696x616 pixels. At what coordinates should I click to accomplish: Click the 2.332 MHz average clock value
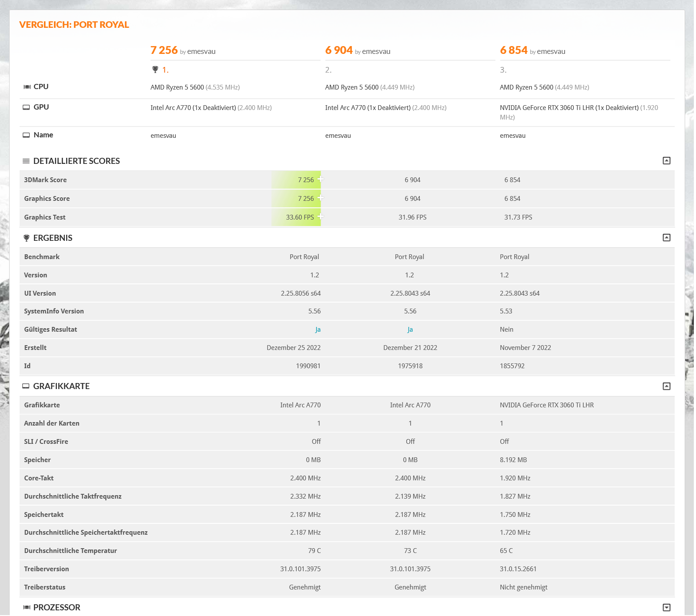tap(305, 496)
